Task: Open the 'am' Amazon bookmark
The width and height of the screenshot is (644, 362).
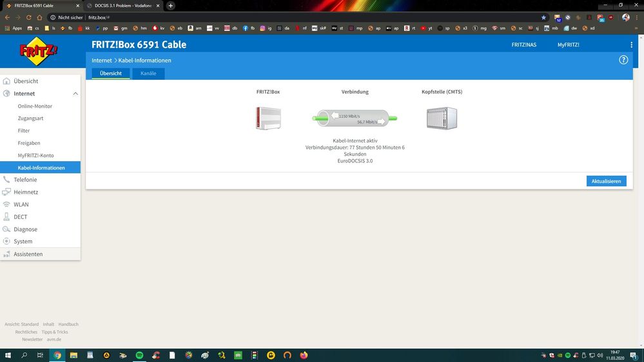Action: click(x=195, y=28)
